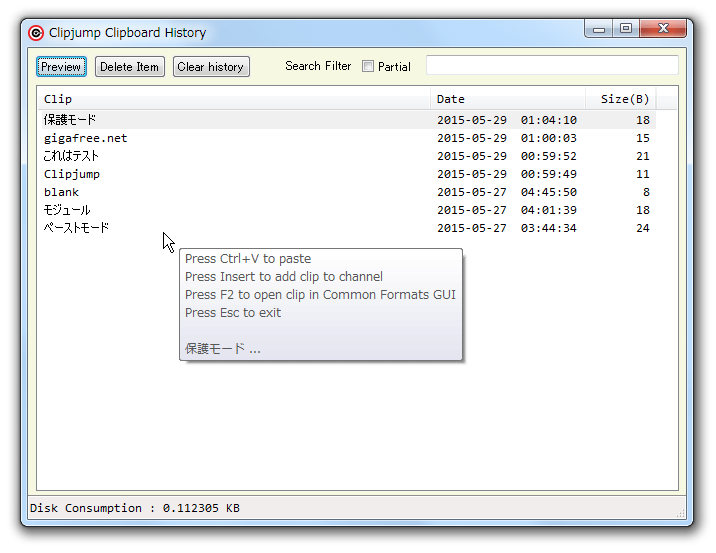The width and height of the screenshot is (716, 553).
Task: Click size value 8 of blank row
Action: [x=646, y=192]
